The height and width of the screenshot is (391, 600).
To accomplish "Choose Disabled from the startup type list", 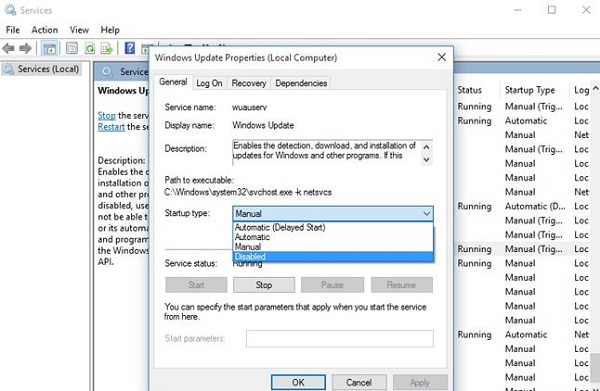I will point(333,257).
